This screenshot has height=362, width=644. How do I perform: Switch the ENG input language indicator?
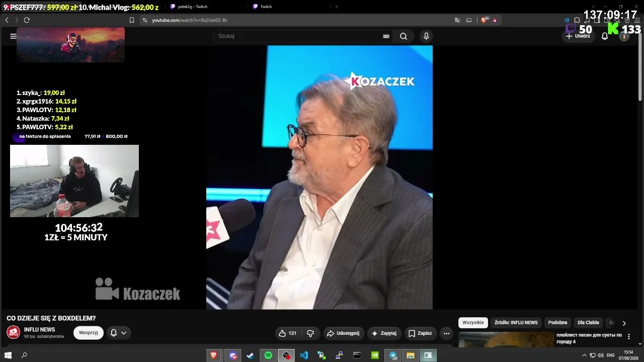pyautogui.click(x=611, y=355)
